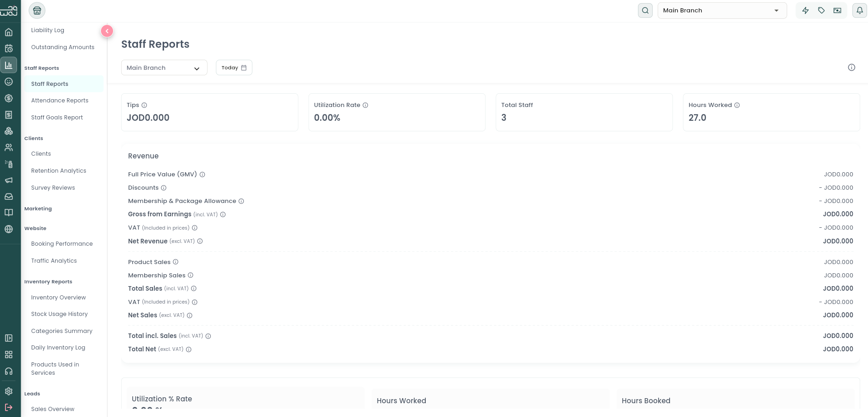Viewport: 868px width, 417px height.
Task: Open Products Used in Services
Action: coord(55,369)
